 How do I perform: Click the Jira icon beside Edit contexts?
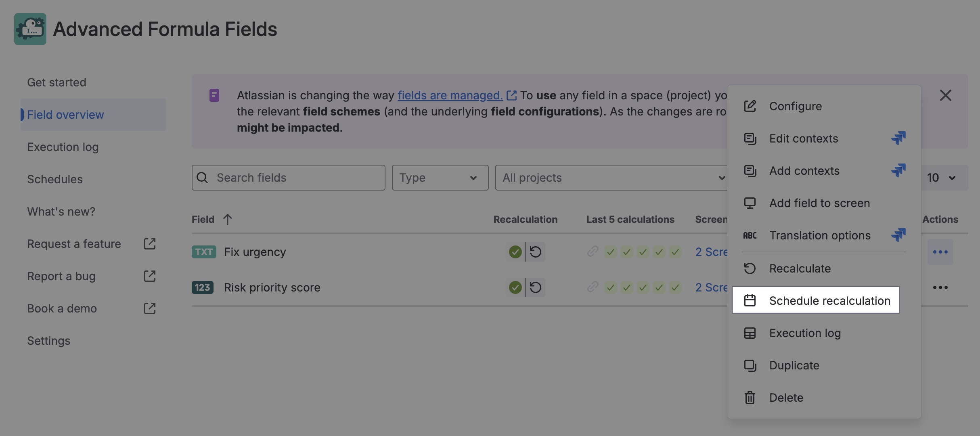tap(898, 138)
